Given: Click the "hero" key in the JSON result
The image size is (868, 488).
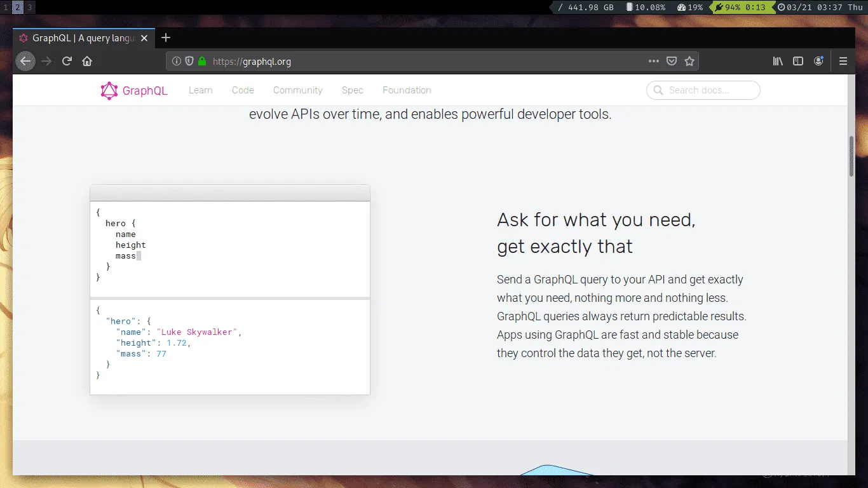Looking at the screenshot, I should [x=121, y=321].
